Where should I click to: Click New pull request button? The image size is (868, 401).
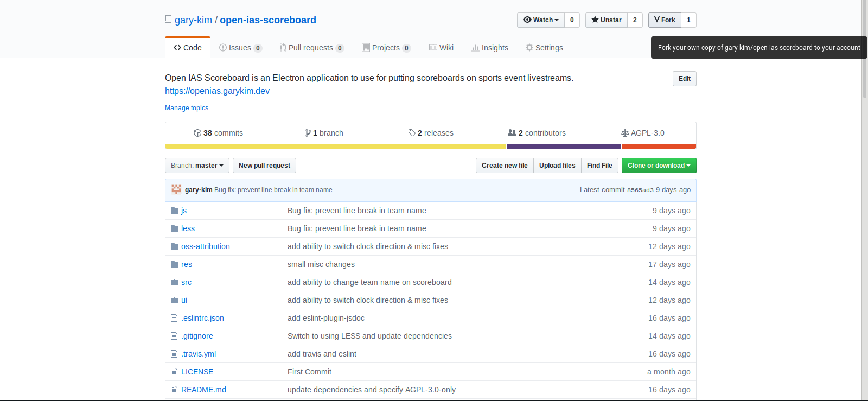[264, 166]
